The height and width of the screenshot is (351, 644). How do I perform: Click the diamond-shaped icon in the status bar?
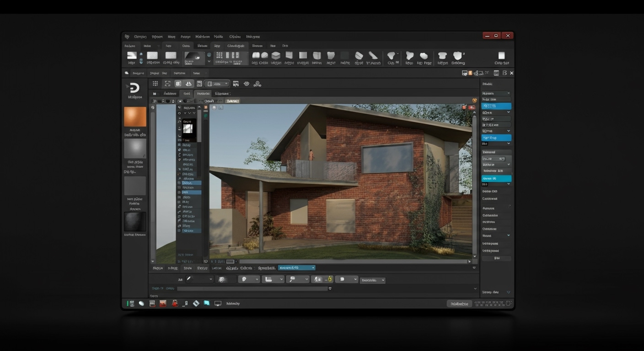click(x=196, y=303)
